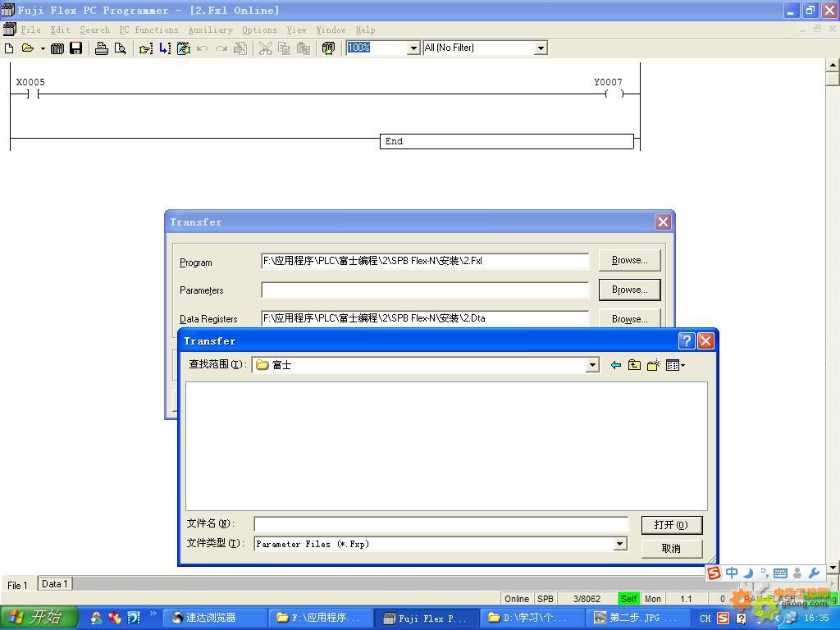Click the 开始 Start button
840x630 pixels.
pos(39,618)
